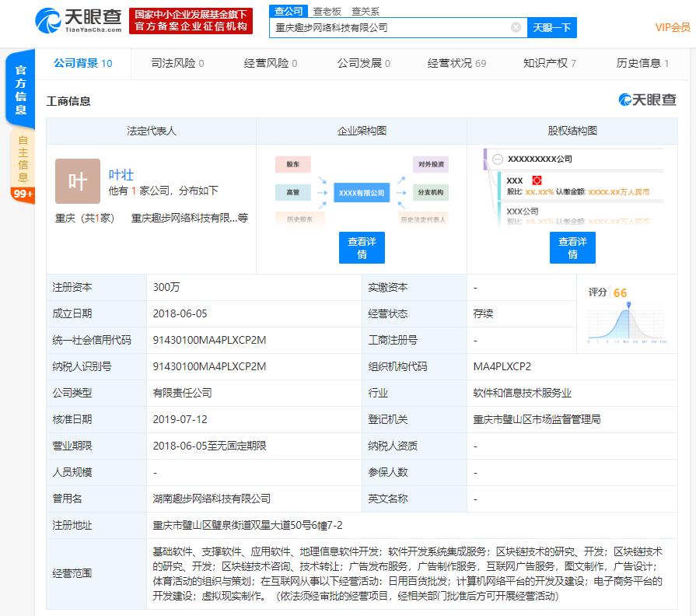The width and height of the screenshot is (696, 616).
Task: Click the 经营范围 description text
Action: [x=407, y=573]
